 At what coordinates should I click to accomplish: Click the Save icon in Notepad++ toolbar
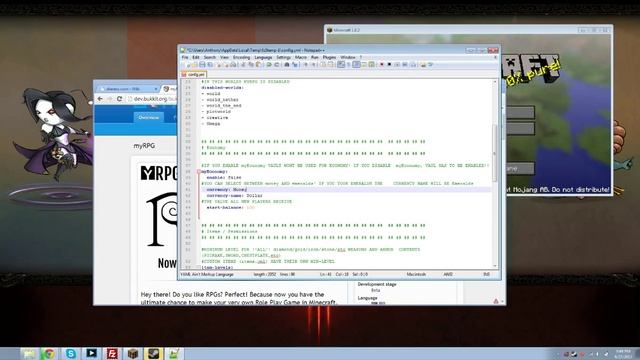pyautogui.click(x=202, y=64)
